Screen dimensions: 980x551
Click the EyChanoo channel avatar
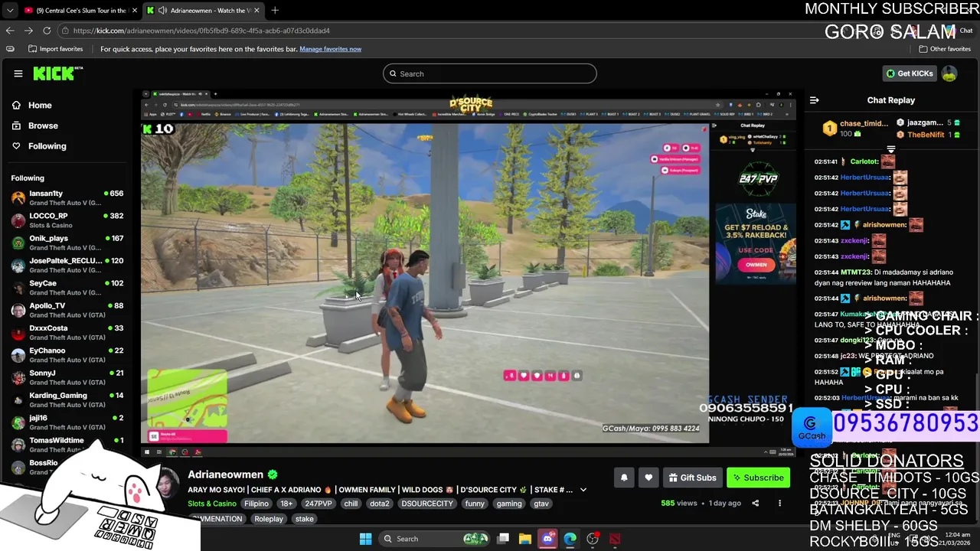coord(18,355)
